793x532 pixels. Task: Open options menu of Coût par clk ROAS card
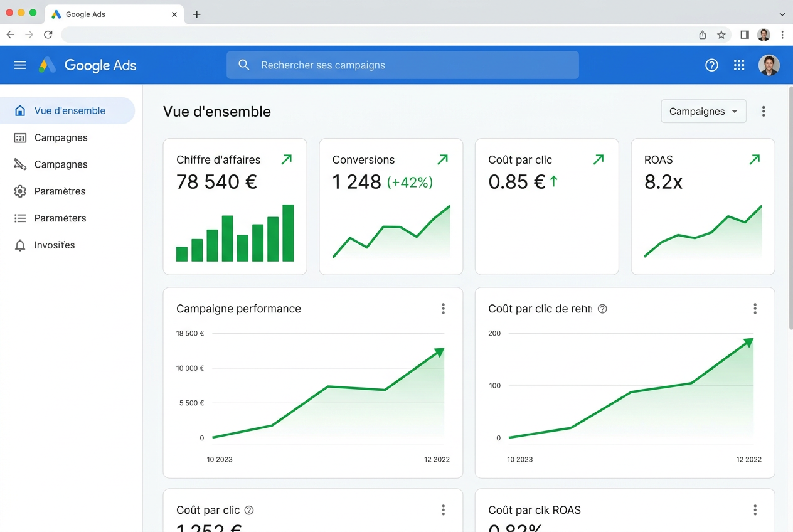pos(755,510)
